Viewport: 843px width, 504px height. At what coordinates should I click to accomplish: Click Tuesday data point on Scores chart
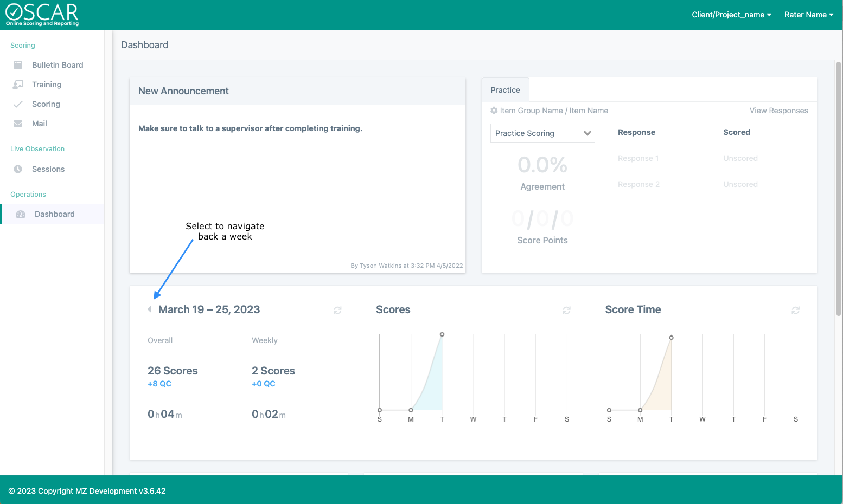(x=442, y=334)
